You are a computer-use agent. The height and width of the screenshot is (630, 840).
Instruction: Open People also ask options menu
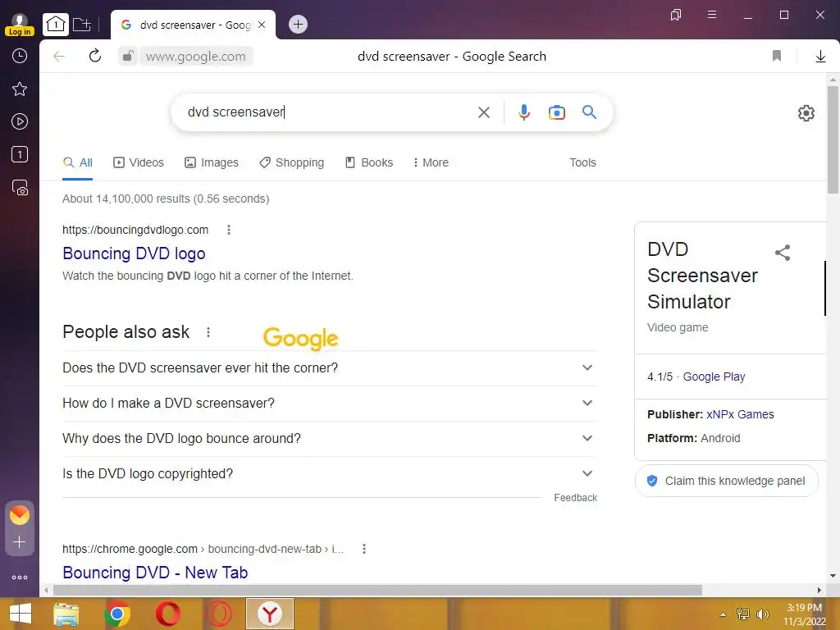[x=208, y=332]
